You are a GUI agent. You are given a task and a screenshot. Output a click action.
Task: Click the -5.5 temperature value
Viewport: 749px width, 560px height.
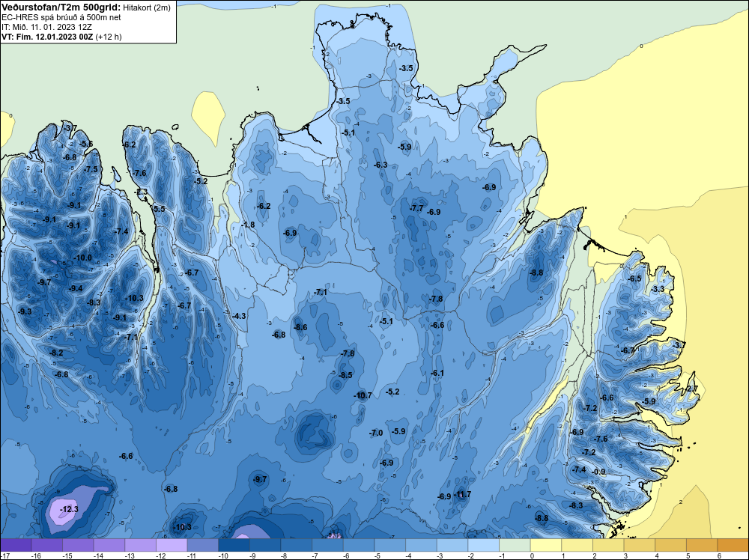point(158,209)
